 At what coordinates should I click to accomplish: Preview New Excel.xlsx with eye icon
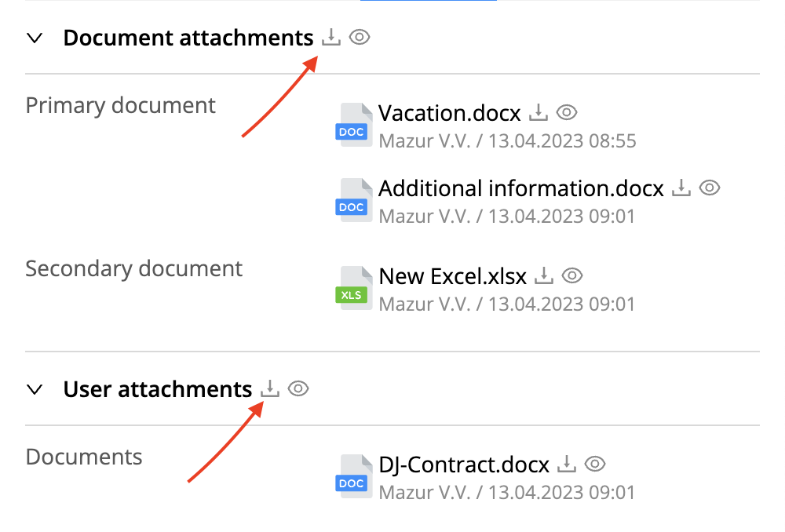(572, 275)
